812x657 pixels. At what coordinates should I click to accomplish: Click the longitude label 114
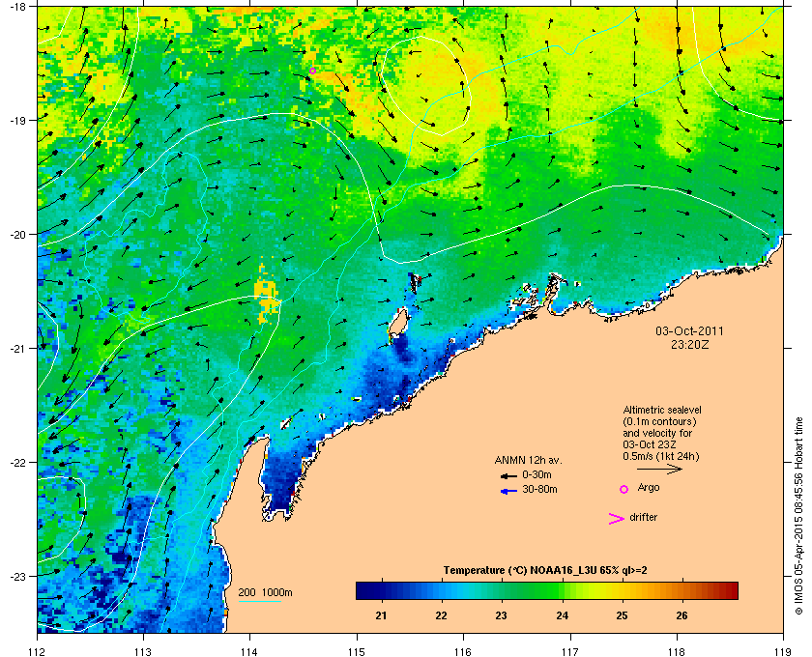point(249,651)
